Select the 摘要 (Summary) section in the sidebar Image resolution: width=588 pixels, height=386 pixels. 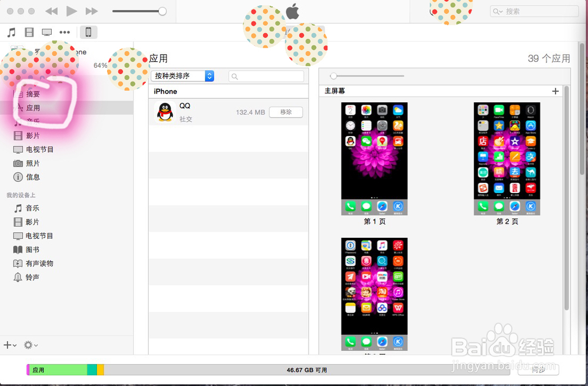coord(34,94)
